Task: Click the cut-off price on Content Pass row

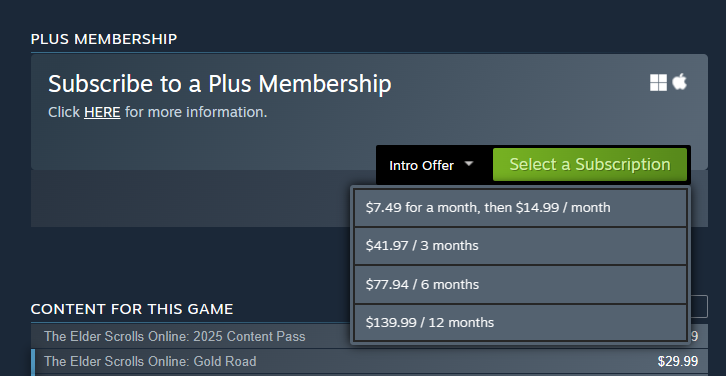Action: point(694,337)
